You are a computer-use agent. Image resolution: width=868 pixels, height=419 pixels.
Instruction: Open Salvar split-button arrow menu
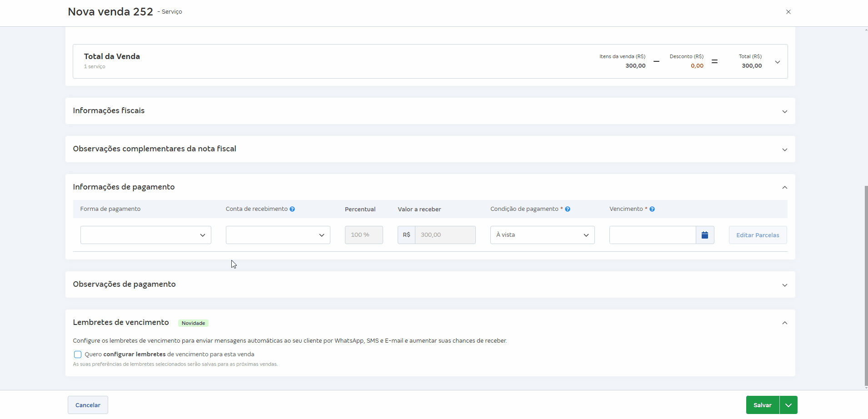tap(788, 405)
